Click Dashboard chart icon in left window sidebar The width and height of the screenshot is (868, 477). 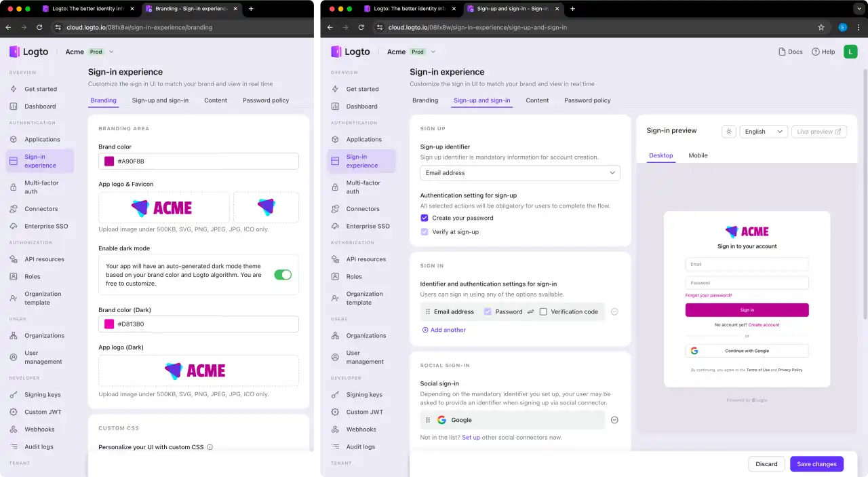pyautogui.click(x=14, y=107)
